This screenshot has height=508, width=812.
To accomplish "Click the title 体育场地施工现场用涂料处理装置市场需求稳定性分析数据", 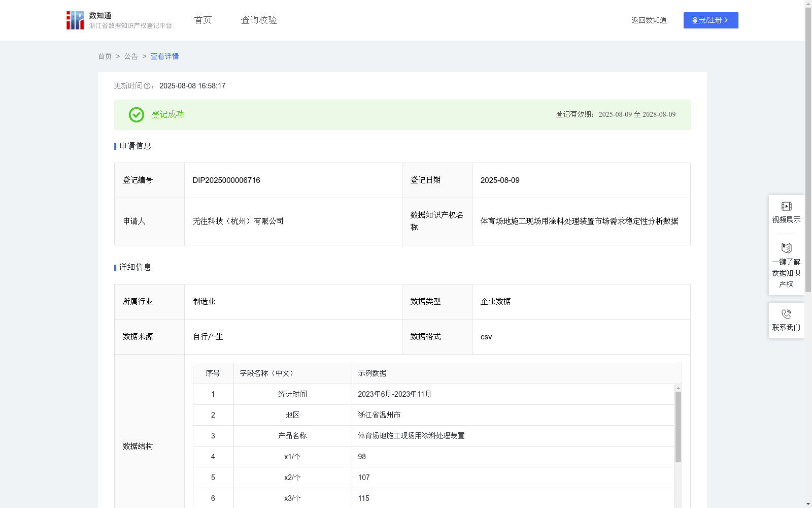I will 579,221.
